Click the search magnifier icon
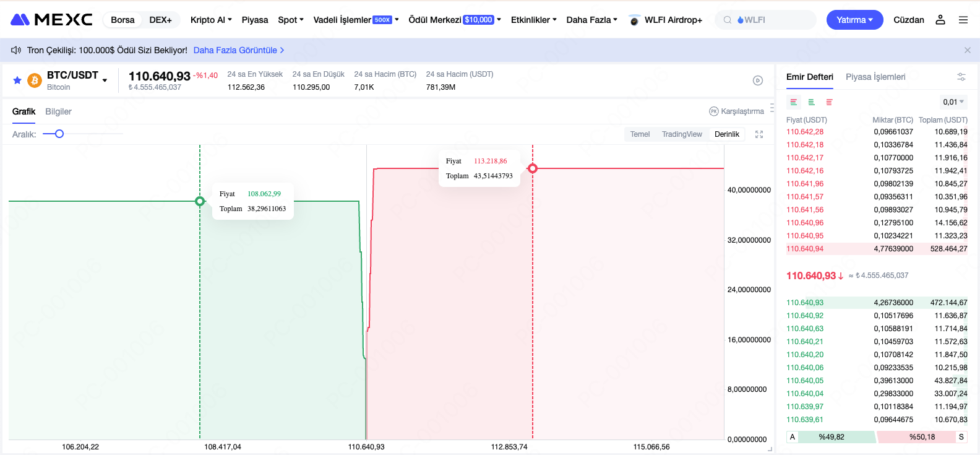 (x=728, y=20)
